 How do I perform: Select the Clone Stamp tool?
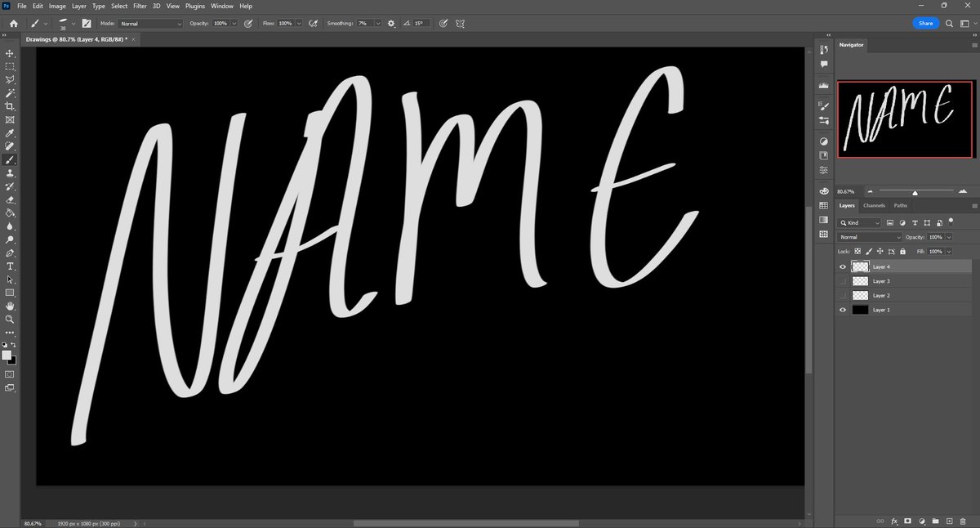10,172
